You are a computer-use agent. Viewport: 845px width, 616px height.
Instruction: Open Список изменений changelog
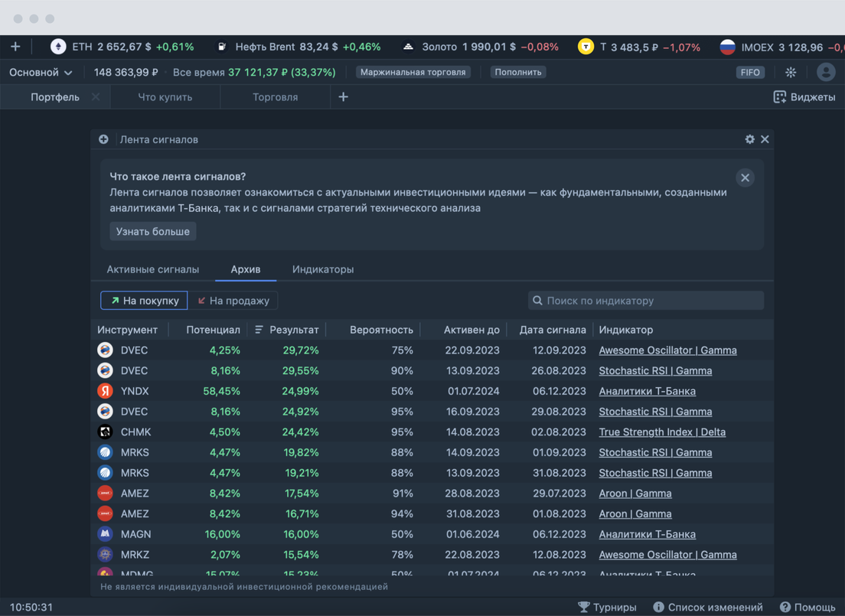(707, 607)
